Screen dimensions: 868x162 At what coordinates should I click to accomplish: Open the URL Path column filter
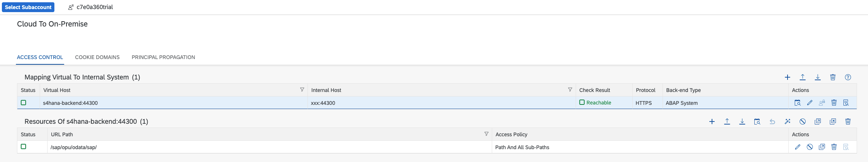(x=486, y=134)
